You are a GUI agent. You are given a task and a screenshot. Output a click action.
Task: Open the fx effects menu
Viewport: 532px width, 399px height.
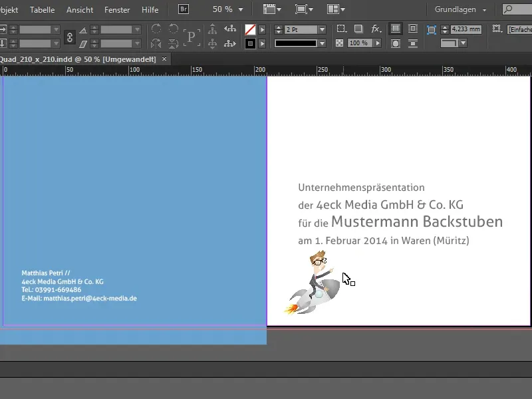coord(376,29)
